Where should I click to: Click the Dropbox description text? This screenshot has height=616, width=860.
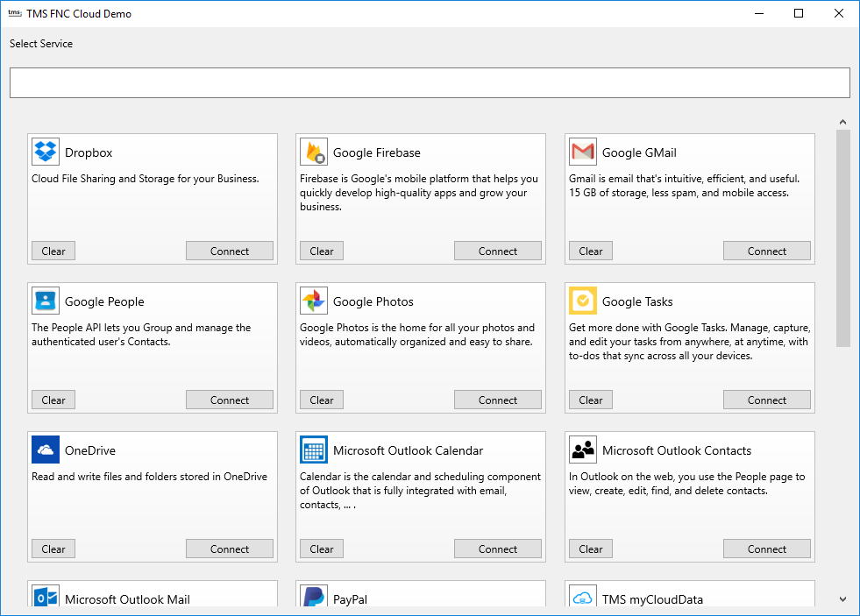tap(146, 179)
